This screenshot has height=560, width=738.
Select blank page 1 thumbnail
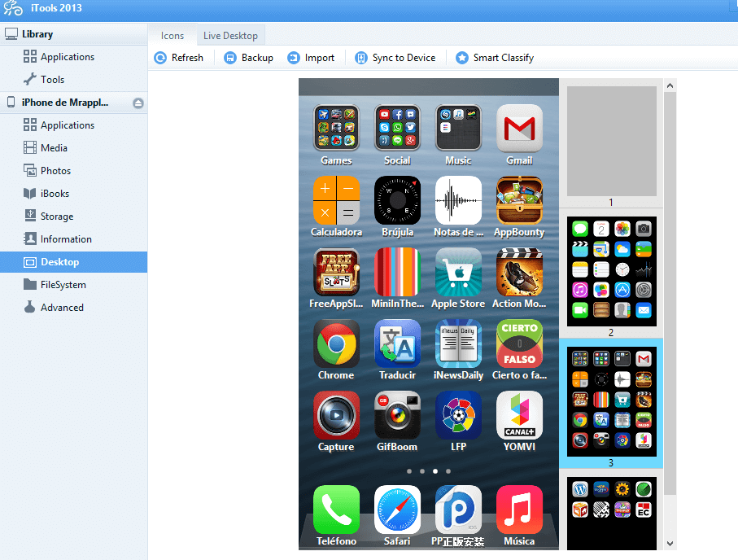612,142
